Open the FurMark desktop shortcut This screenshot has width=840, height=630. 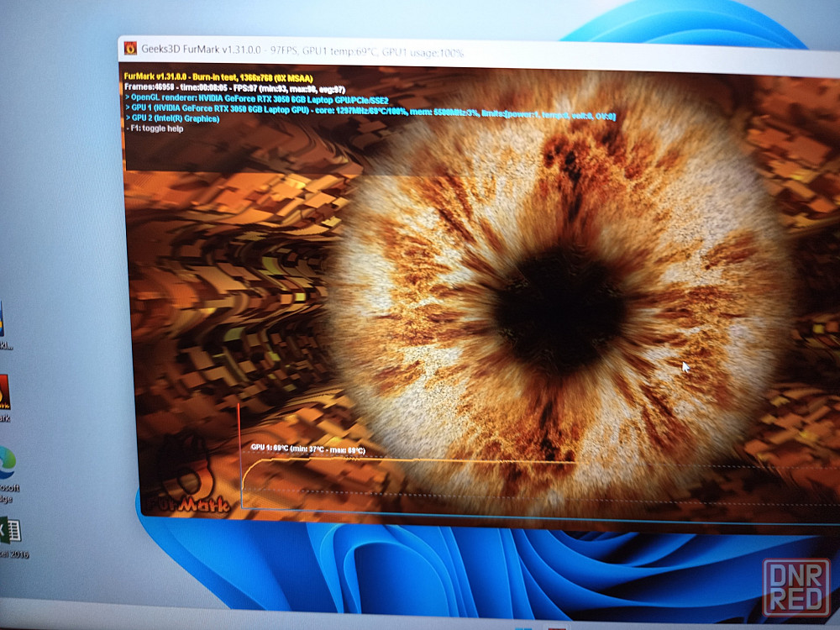click(4, 395)
